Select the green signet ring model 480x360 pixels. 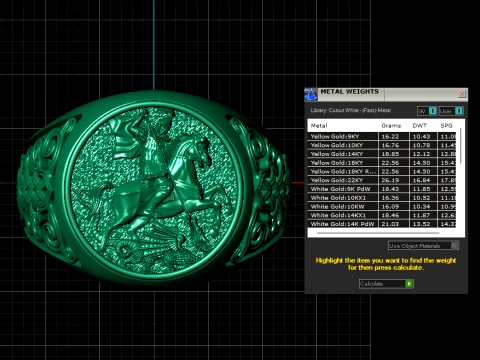pos(153,187)
